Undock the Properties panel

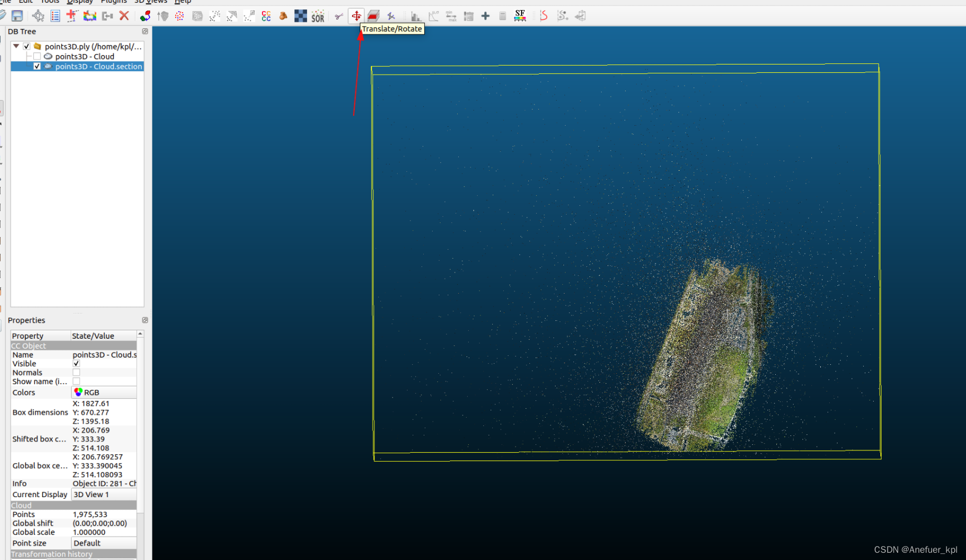click(x=145, y=320)
